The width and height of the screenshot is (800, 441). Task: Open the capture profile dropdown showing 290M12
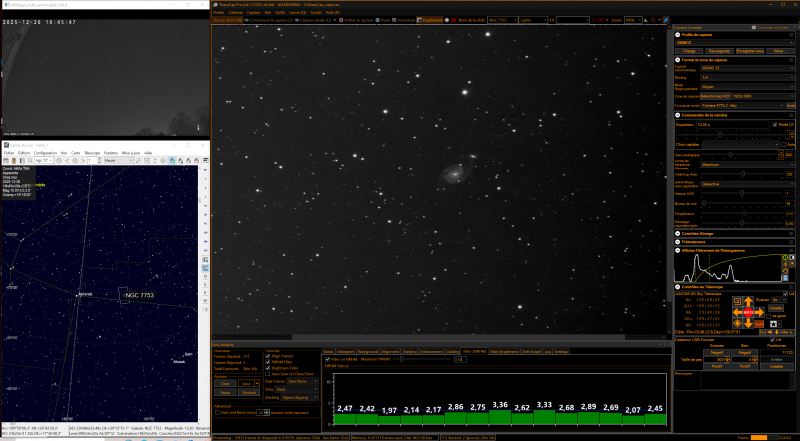click(735, 43)
